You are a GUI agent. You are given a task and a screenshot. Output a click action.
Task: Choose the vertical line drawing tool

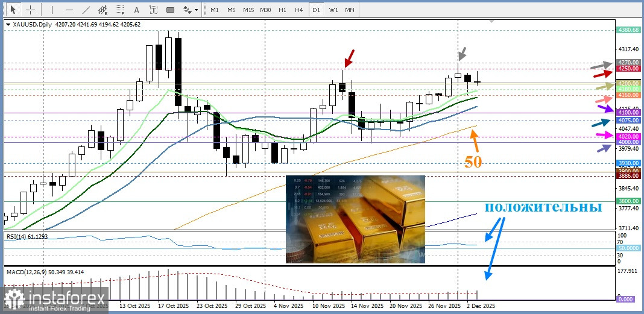pos(52,10)
